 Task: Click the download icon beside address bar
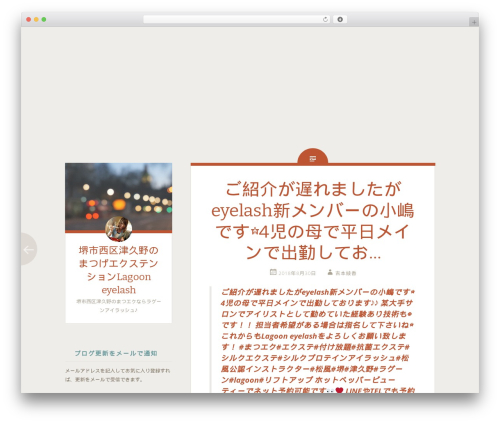[340, 20]
